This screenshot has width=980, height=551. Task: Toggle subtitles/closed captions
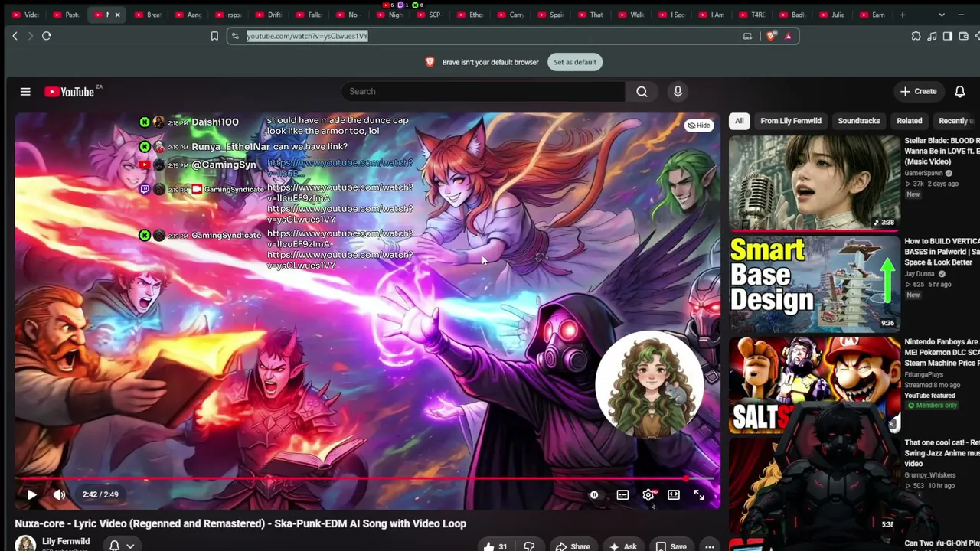click(x=622, y=495)
